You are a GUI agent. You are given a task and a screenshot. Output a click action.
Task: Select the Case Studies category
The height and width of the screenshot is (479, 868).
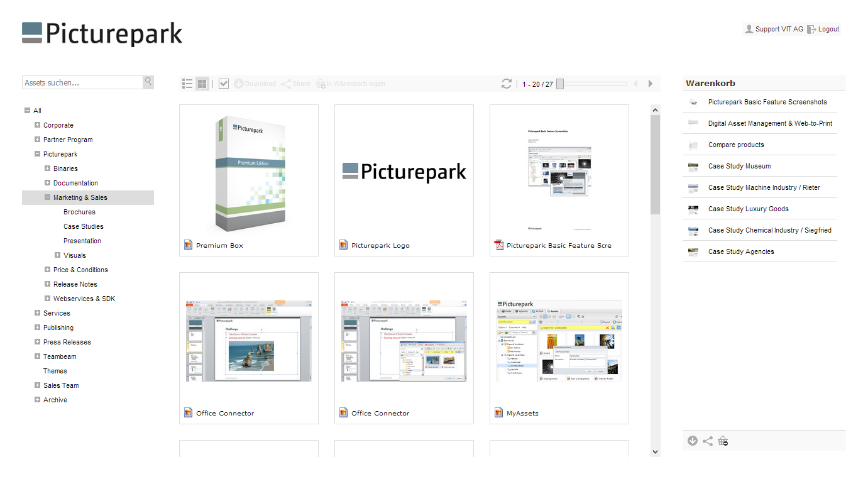[x=84, y=226]
